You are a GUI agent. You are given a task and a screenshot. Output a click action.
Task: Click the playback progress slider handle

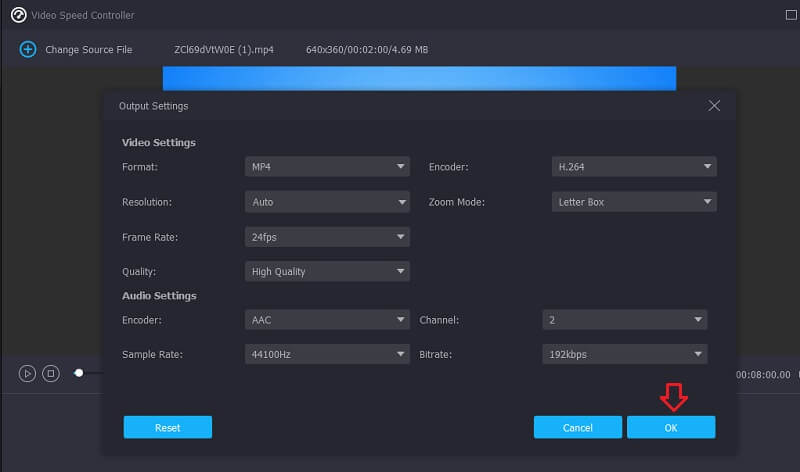click(79, 373)
